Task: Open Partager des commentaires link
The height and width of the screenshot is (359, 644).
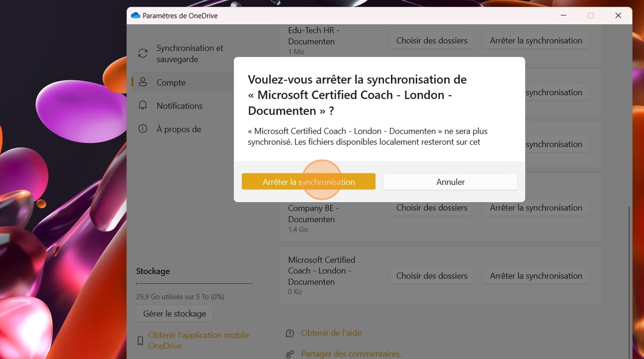Action: point(351,354)
